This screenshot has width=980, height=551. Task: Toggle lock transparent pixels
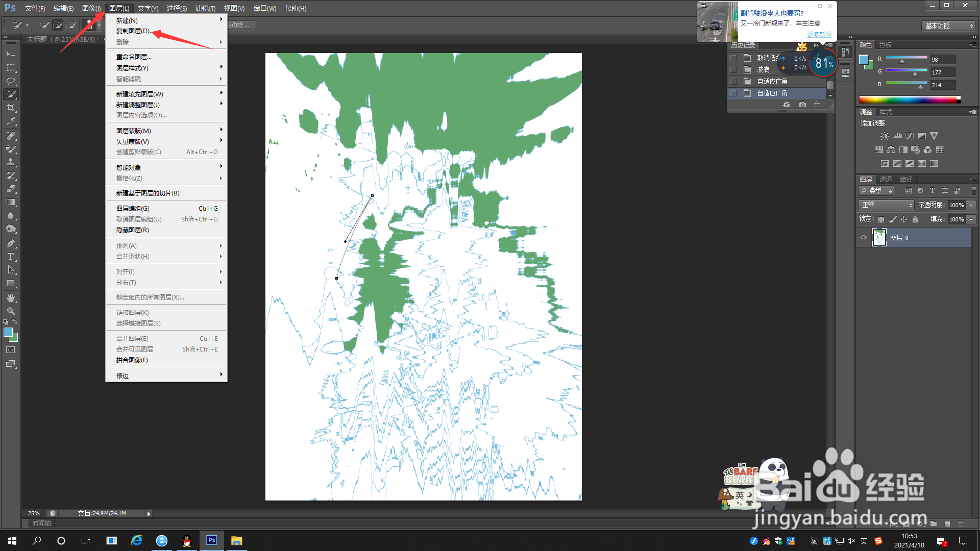tap(881, 219)
